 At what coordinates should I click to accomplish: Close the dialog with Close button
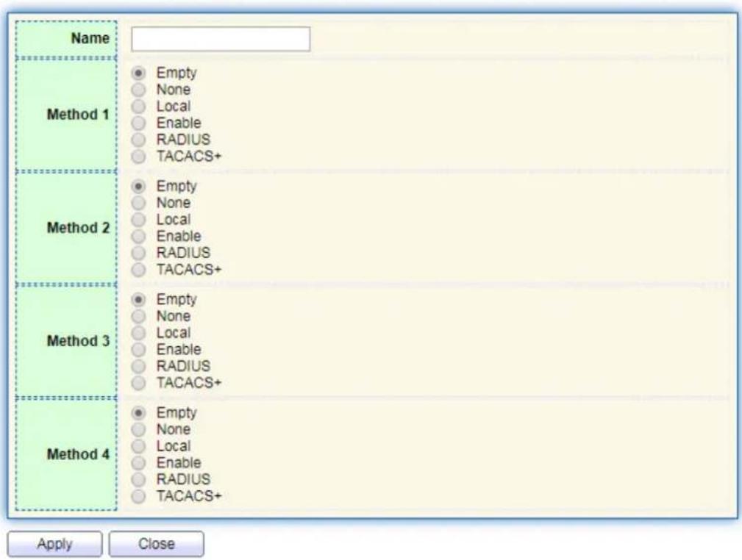click(x=157, y=544)
